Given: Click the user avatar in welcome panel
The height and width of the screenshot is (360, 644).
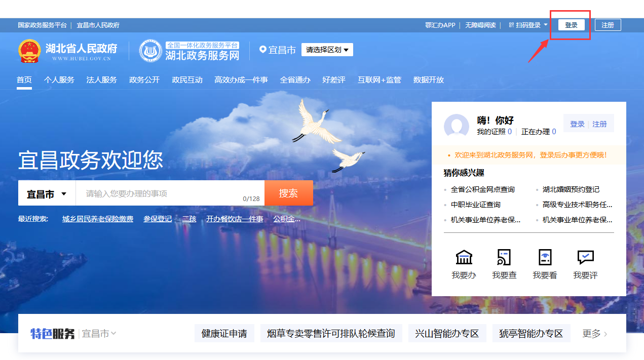Looking at the screenshot, I should [456, 127].
